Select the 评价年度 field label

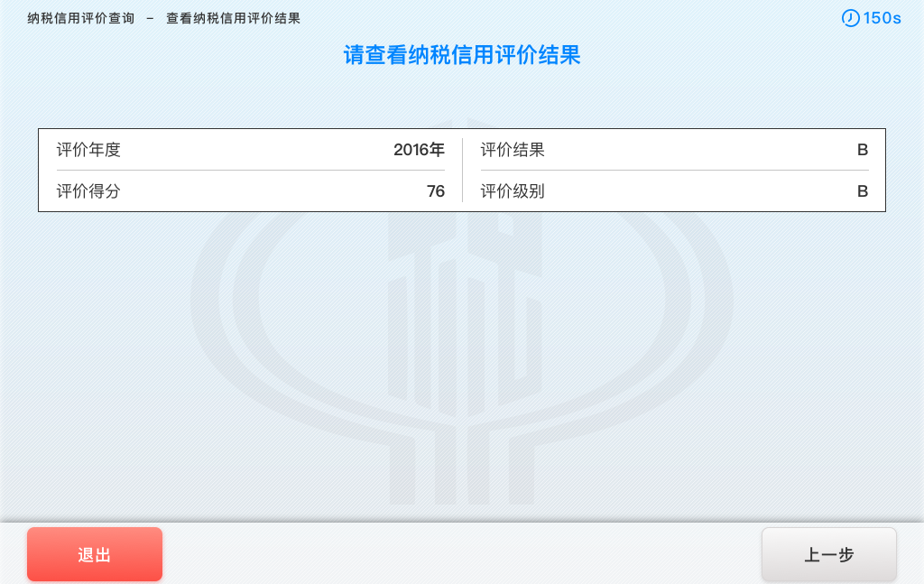coord(87,150)
